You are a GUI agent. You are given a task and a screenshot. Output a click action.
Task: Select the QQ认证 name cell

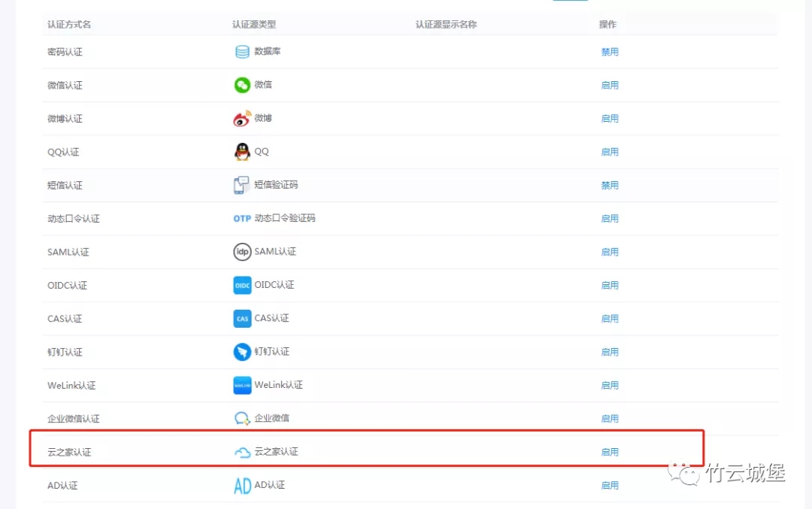tap(63, 152)
